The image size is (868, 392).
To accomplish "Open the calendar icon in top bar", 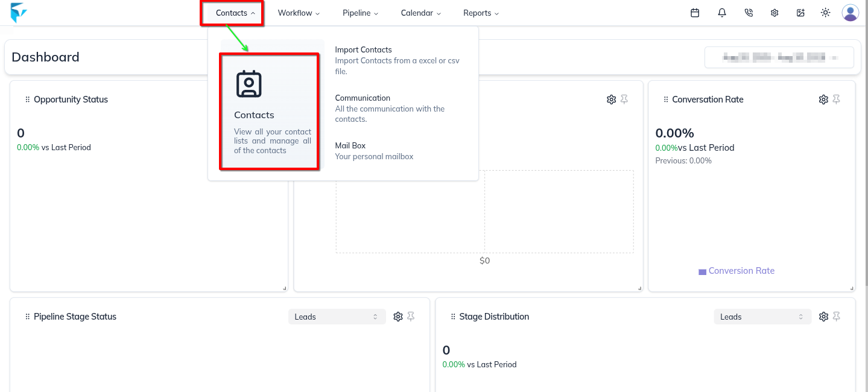I will [695, 13].
